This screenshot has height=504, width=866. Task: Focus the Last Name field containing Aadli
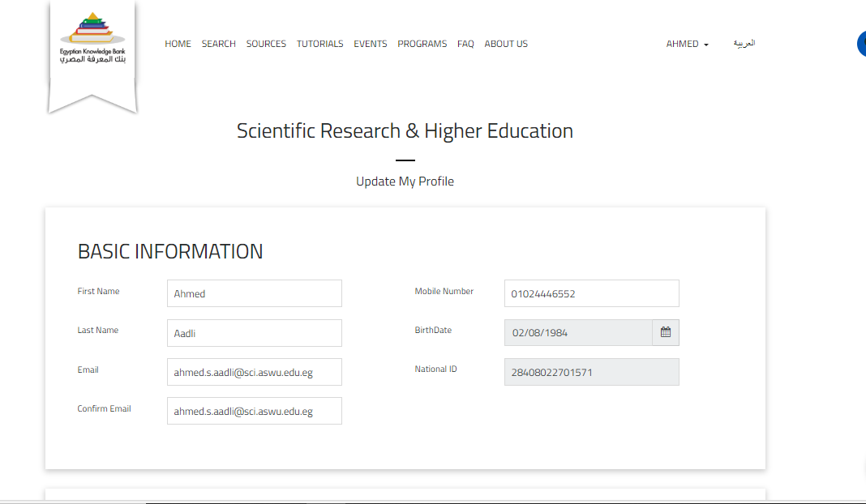click(254, 333)
